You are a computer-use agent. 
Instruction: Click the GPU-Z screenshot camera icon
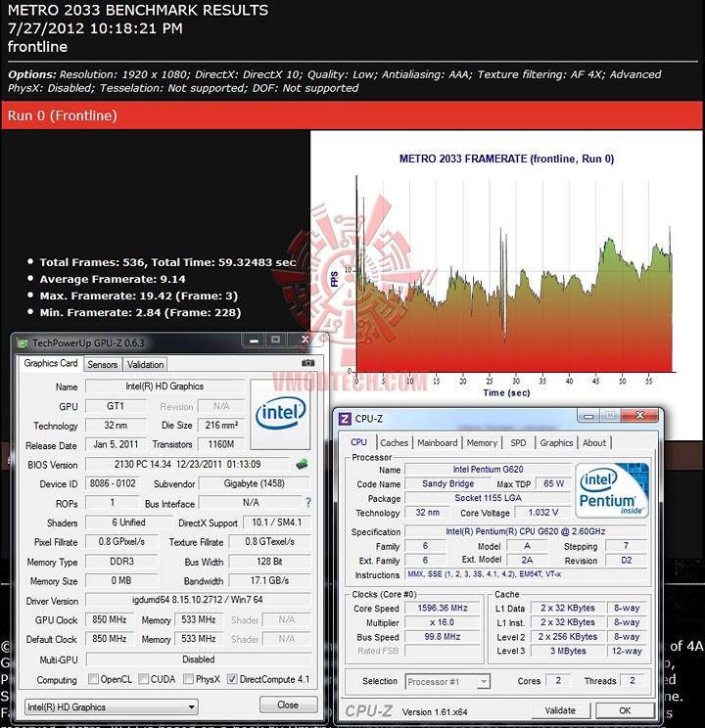click(307, 363)
